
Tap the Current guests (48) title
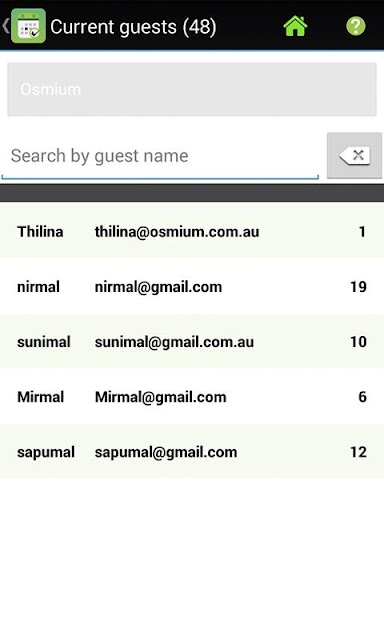[x=133, y=27]
